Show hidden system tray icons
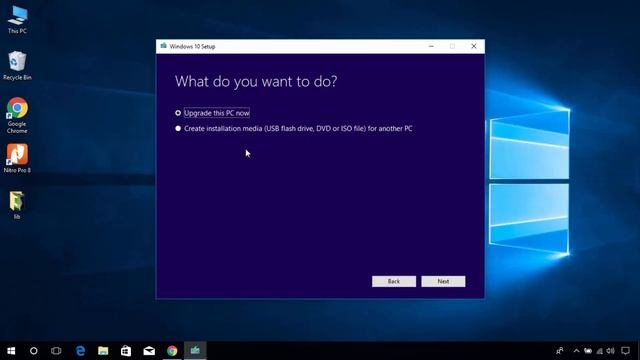The height and width of the screenshot is (360, 640). point(576,351)
